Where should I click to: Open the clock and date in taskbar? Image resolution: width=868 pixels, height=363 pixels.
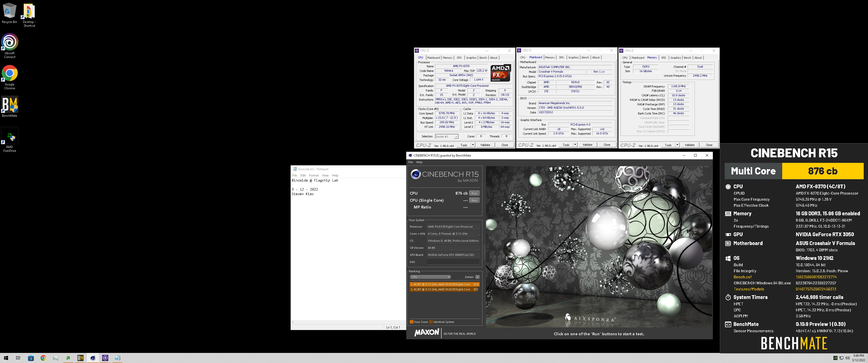click(858, 358)
